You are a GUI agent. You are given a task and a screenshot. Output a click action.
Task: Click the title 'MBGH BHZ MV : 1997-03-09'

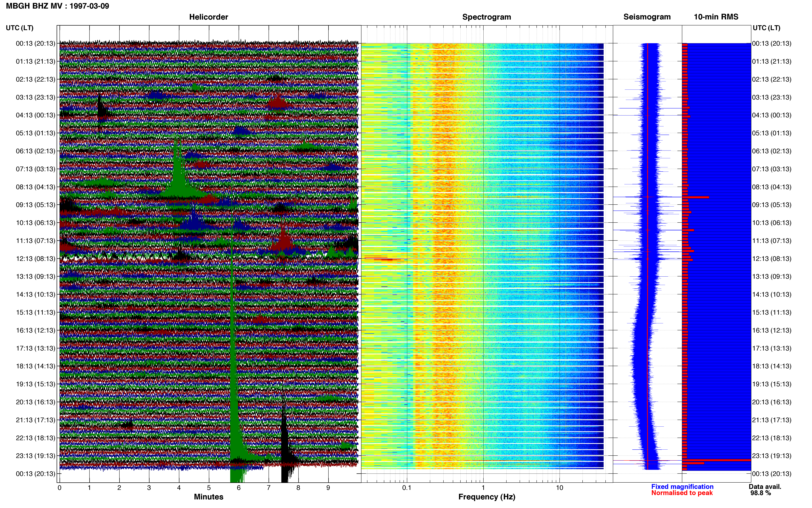click(57, 6)
